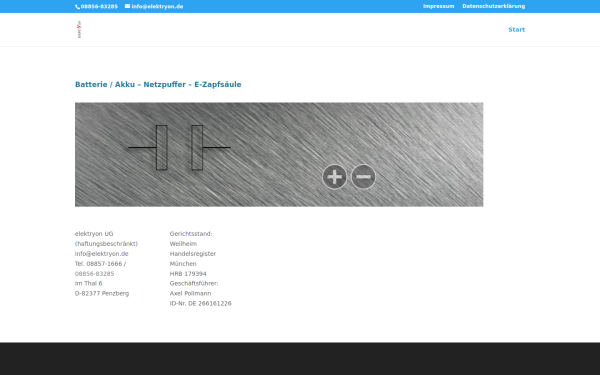Click the minus circle icon on banner
This screenshot has width=600, height=375.
[x=363, y=177]
